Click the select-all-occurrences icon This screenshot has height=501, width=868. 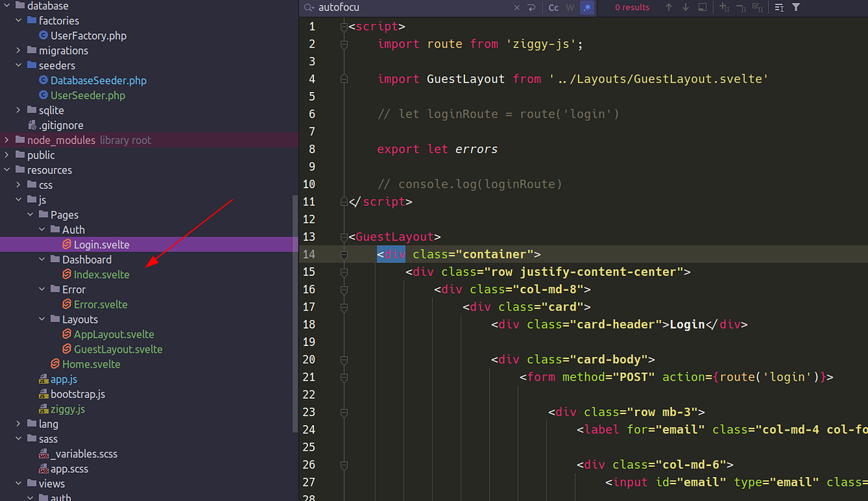point(758,8)
